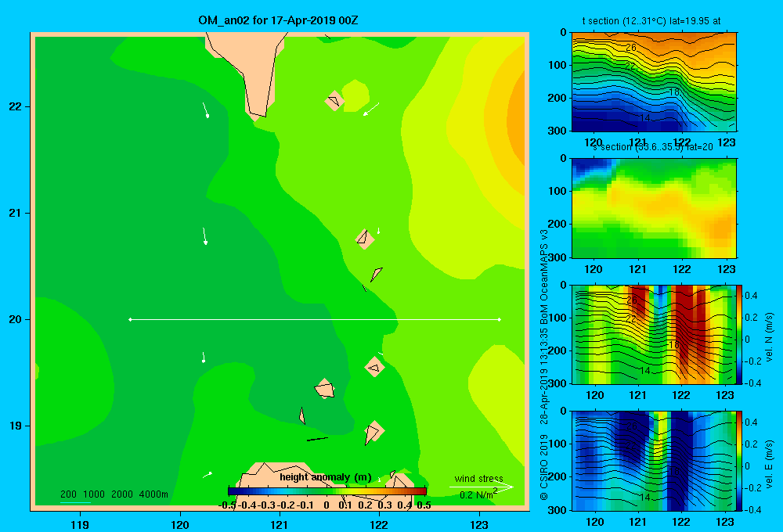Viewport: 783px width, 532px height.
Task: Click the wind arrow near latitude 21 west
Action: [x=204, y=236]
